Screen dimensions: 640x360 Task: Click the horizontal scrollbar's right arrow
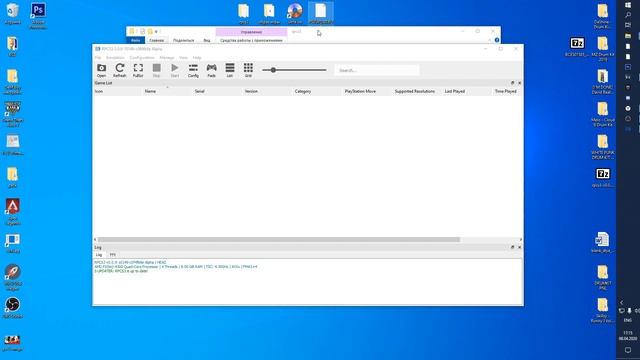pos(520,240)
